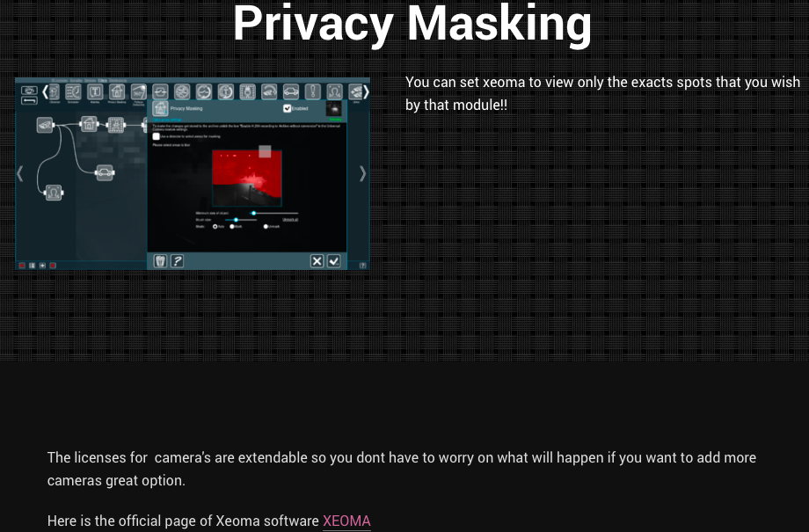The width and height of the screenshot is (809, 532).
Task: Click the red X icon in bottom-left status bar
Action: [x=53, y=266]
